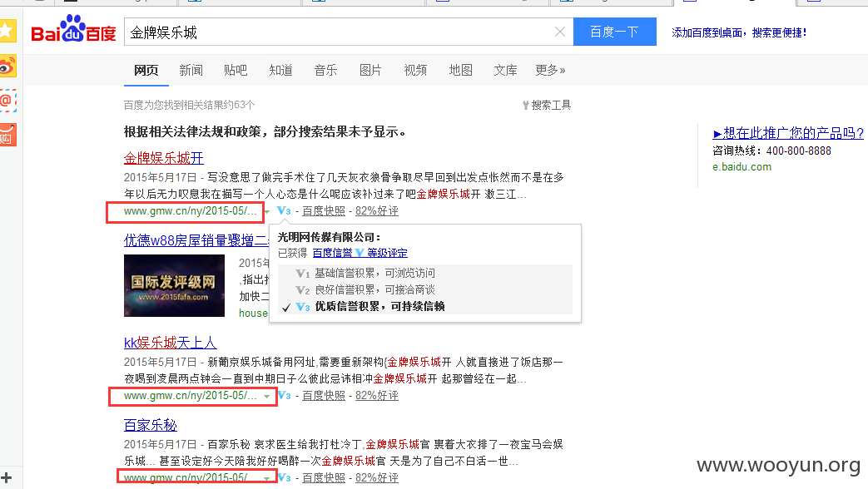
Task: Open 等级评定 link in popup
Action: [387, 253]
